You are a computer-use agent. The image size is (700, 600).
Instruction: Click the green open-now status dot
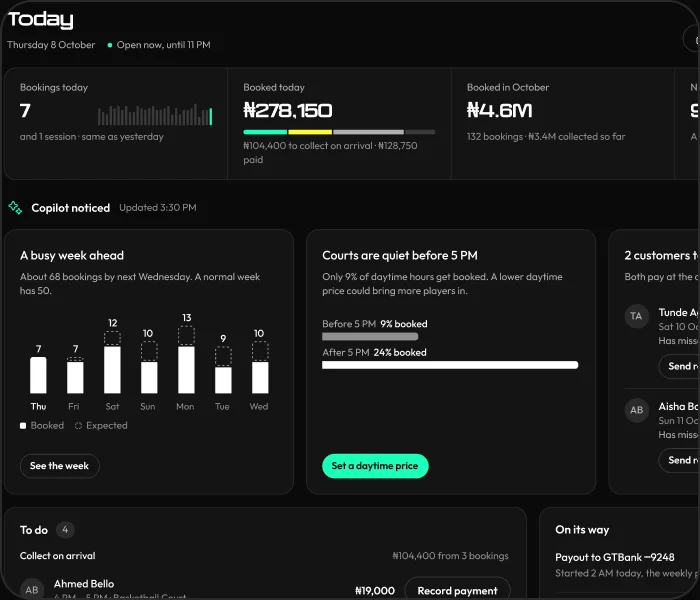[x=109, y=45]
